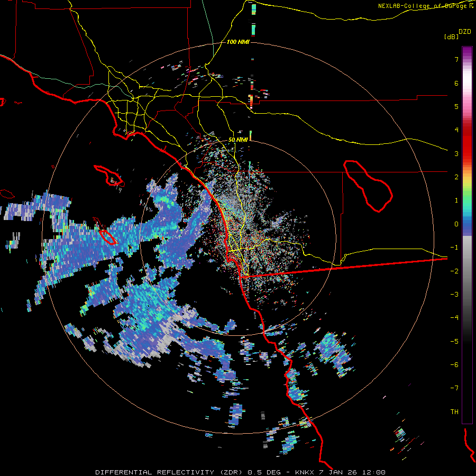Select the "100 NMI" range ring label

click(238, 42)
